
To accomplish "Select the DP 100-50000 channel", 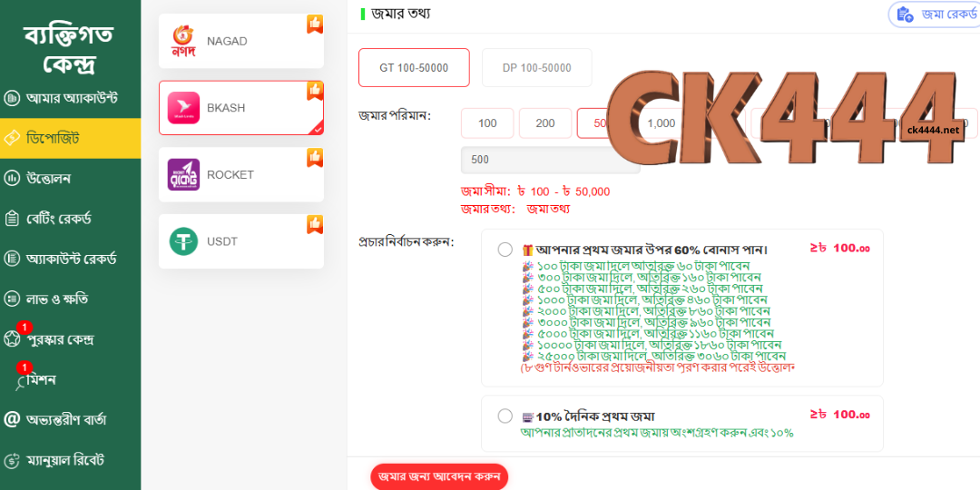I will point(537,67).
